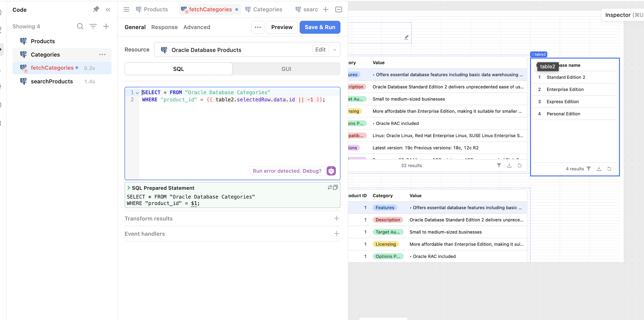Open tab list hamburger menu

[126, 9]
